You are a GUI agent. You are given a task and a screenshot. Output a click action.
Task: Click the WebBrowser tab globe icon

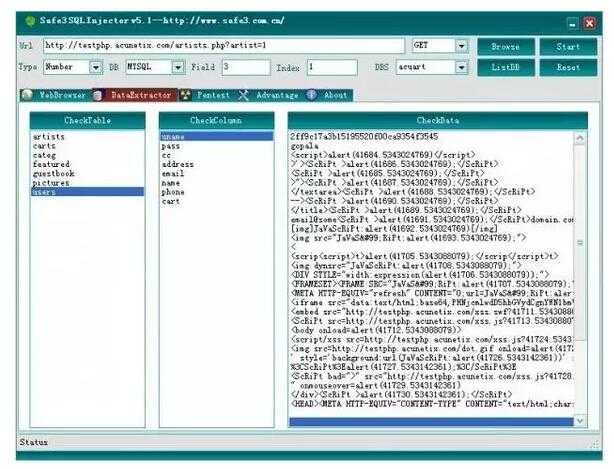coord(27,95)
